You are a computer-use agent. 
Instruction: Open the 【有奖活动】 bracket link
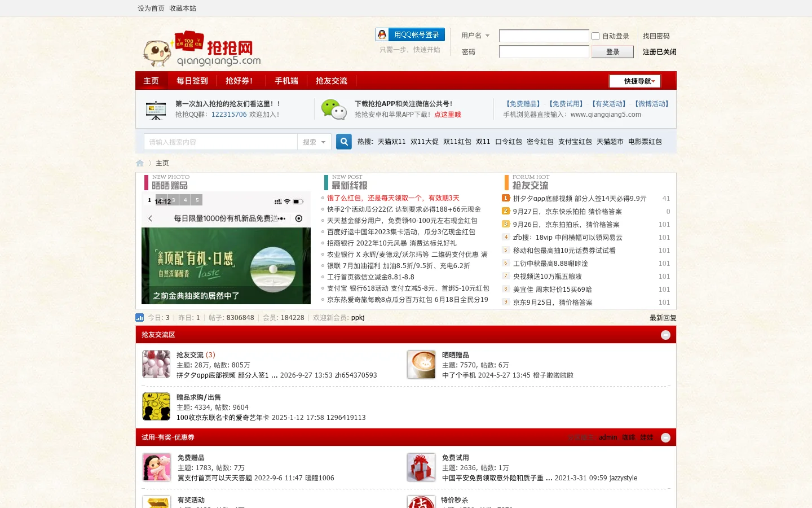pos(608,104)
